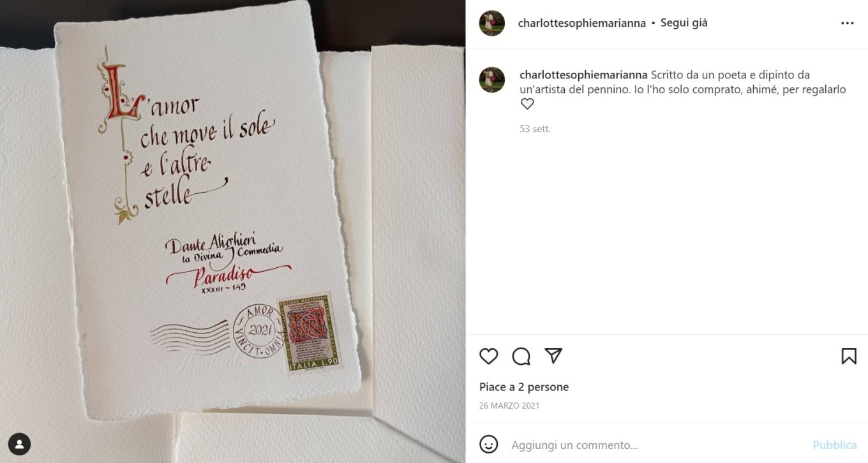Like the post with the heart icon
868x463 pixels.
[x=488, y=356]
